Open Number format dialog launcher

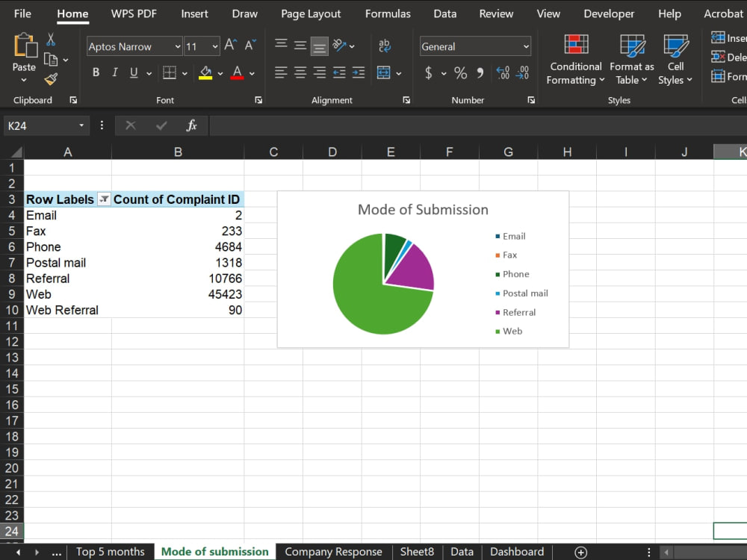click(x=531, y=100)
